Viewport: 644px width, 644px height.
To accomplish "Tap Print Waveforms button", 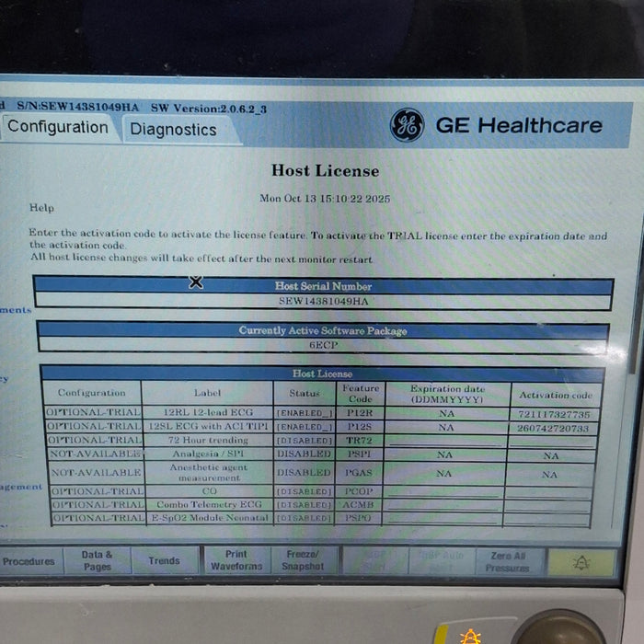I will (236, 560).
